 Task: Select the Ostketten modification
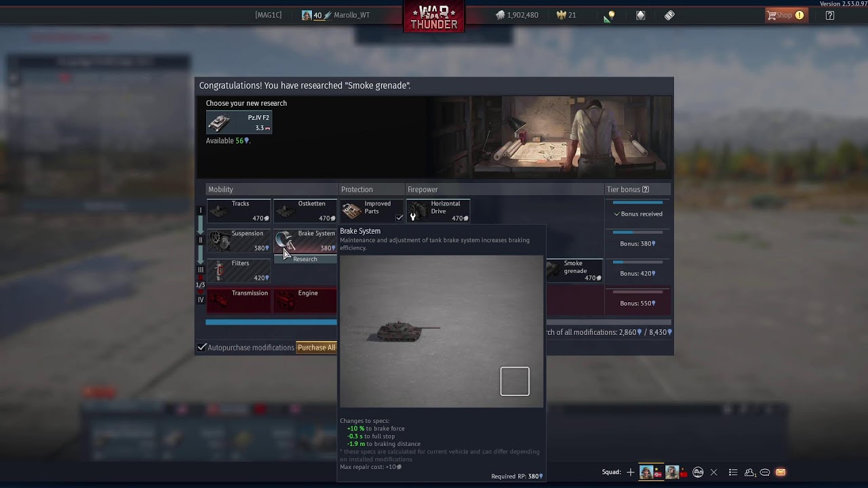point(305,211)
